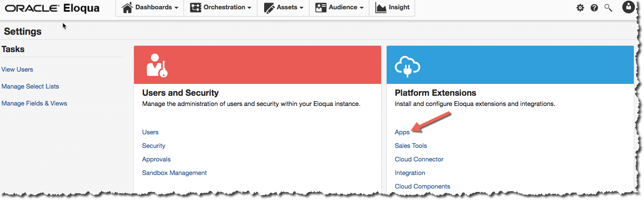Click the Platform Extensions heading

tap(435, 93)
